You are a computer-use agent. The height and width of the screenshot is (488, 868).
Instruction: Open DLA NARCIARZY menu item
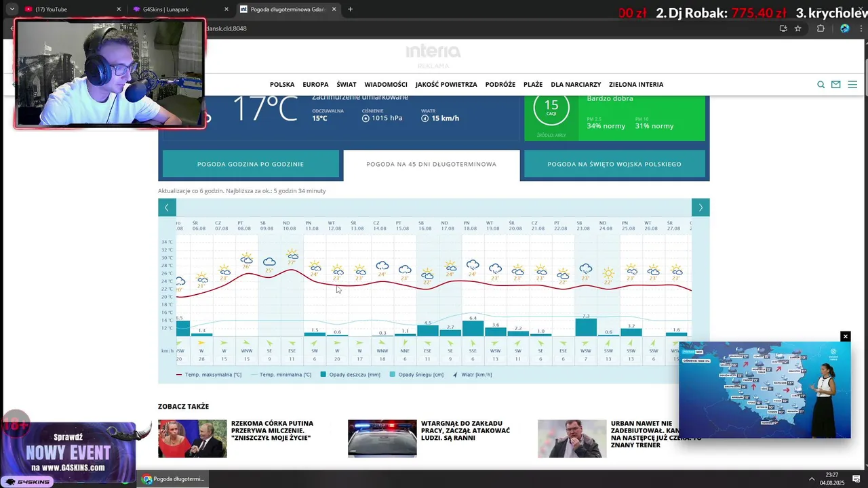576,85
